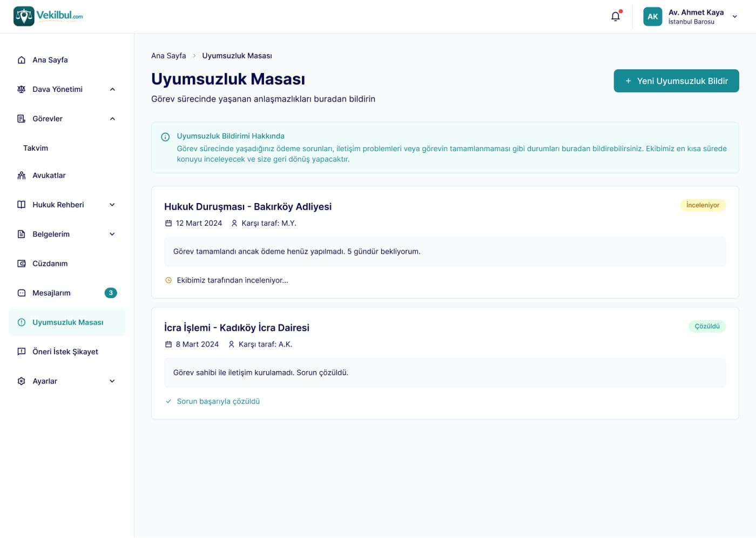Screen dimensions: 756x538
Task: Open Cüzdanım wallet icon
Action: click(x=22, y=264)
